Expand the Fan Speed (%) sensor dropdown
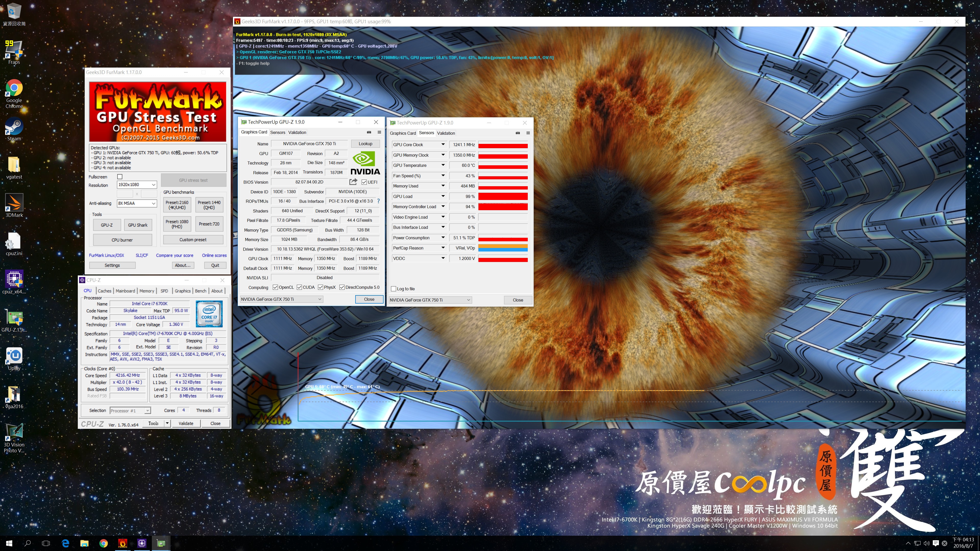Screen dimensions: 980x551 click(x=443, y=176)
